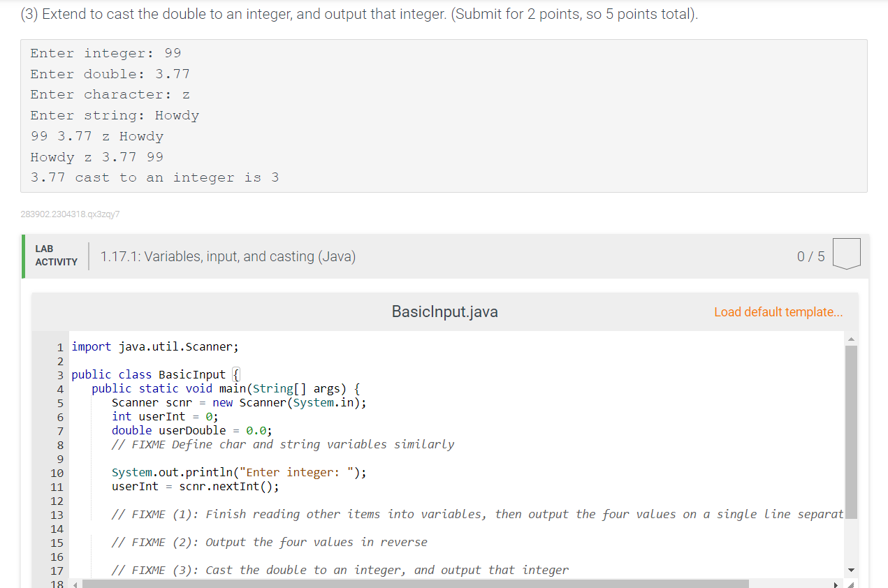
Task: Open Load default template link
Action: pos(778,311)
